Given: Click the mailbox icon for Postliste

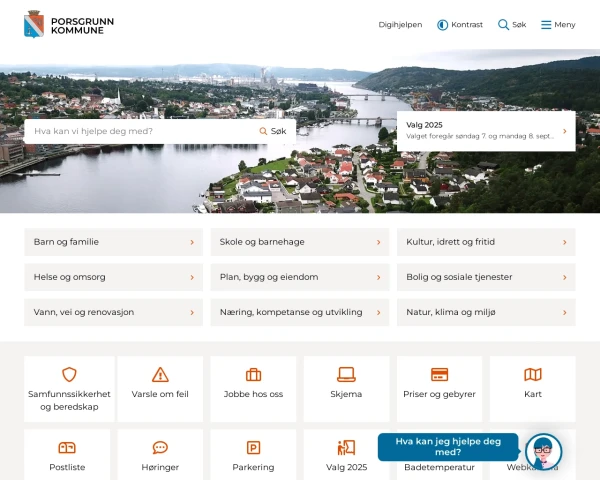Looking at the screenshot, I should (x=67, y=447).
